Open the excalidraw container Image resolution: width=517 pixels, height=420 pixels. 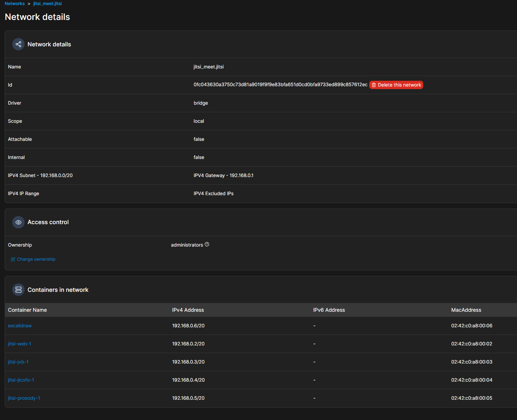point(20,326)
